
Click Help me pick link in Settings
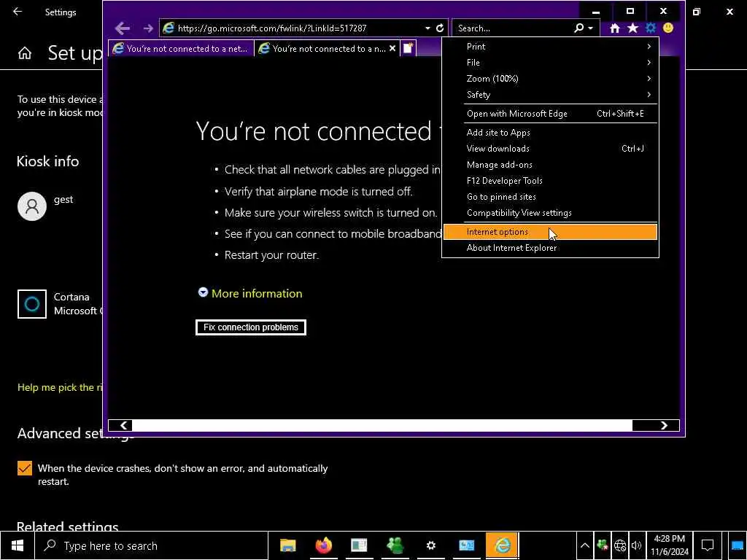[x=60, y=387]
